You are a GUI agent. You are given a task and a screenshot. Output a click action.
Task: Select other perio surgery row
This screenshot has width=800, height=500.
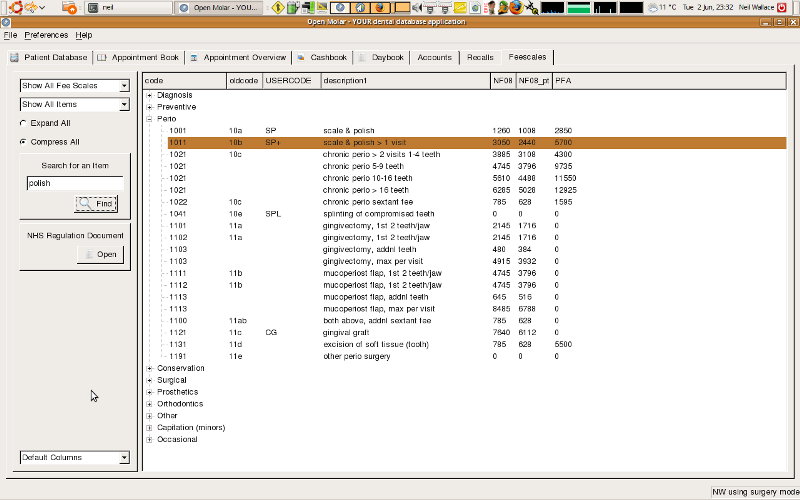click(x=477, y=356)
